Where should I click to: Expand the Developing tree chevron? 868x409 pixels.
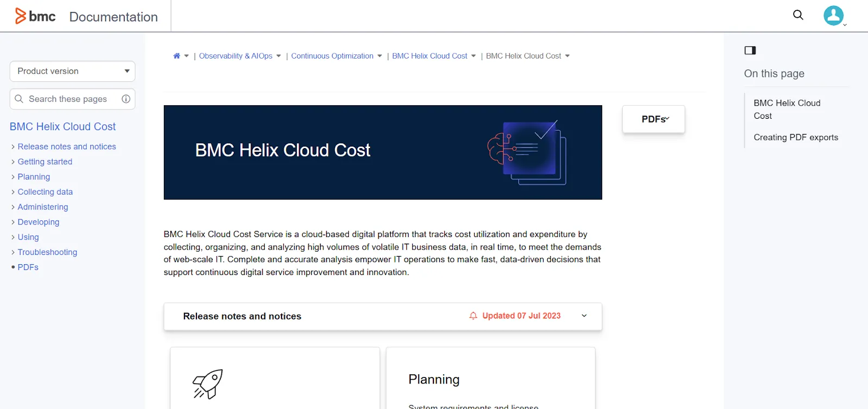coord(13,222)
